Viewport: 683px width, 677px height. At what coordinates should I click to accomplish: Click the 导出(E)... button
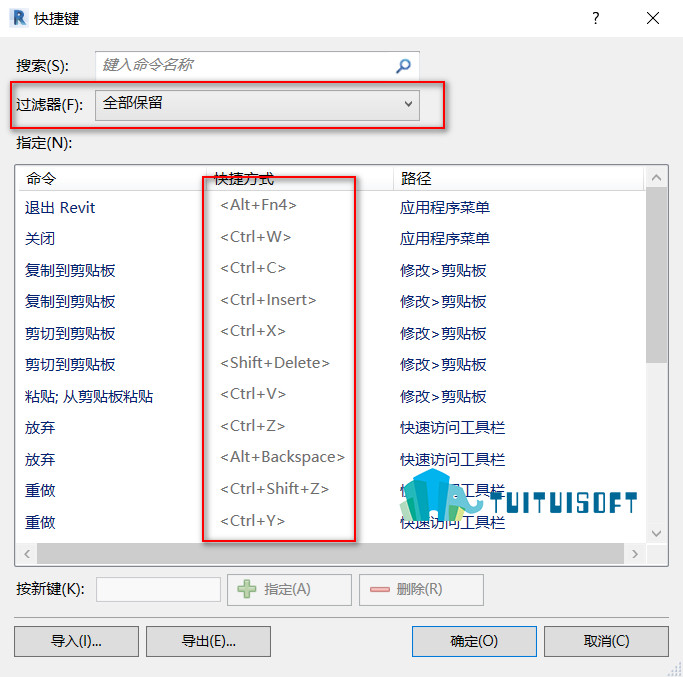click(x=208, y=641)
